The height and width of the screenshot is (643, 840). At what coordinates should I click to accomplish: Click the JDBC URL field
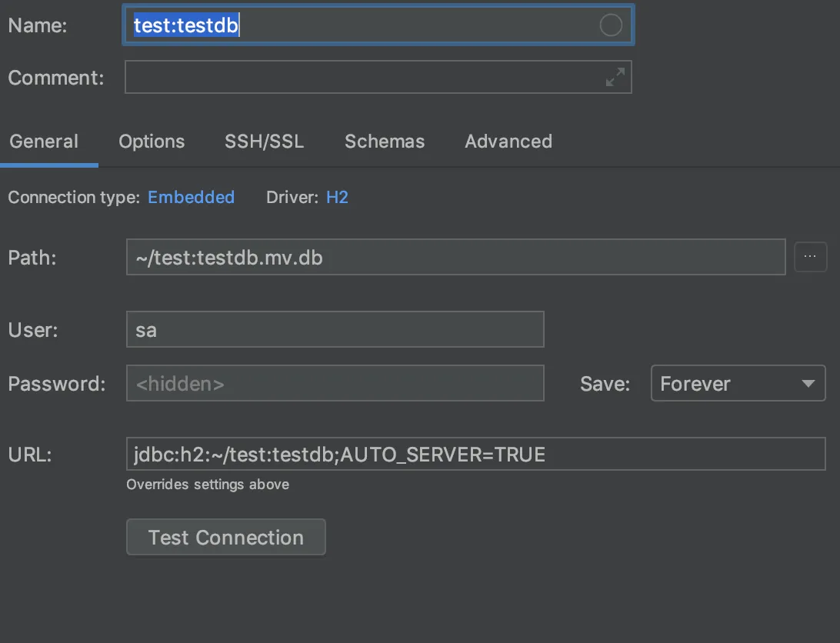click(x=475, y=454)
